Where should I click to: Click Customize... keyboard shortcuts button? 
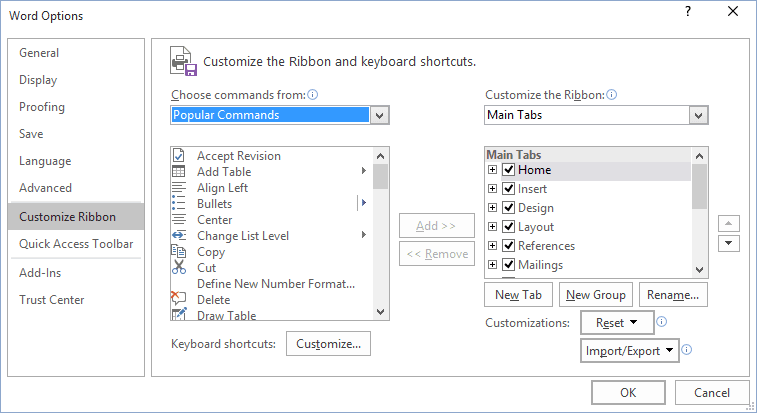328,343
